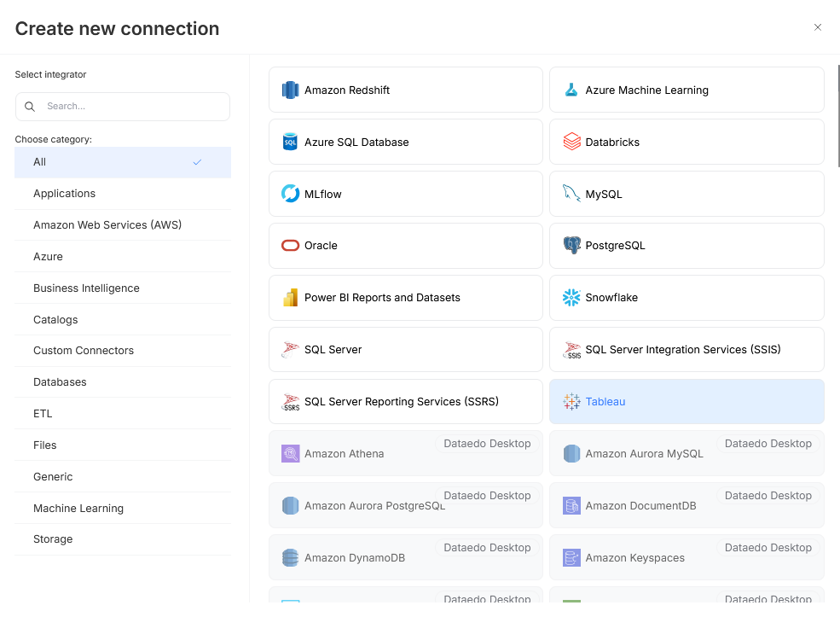Select the Databricks logo icon
The height and width of the screenshot is (617, 840).
[571, 143]
